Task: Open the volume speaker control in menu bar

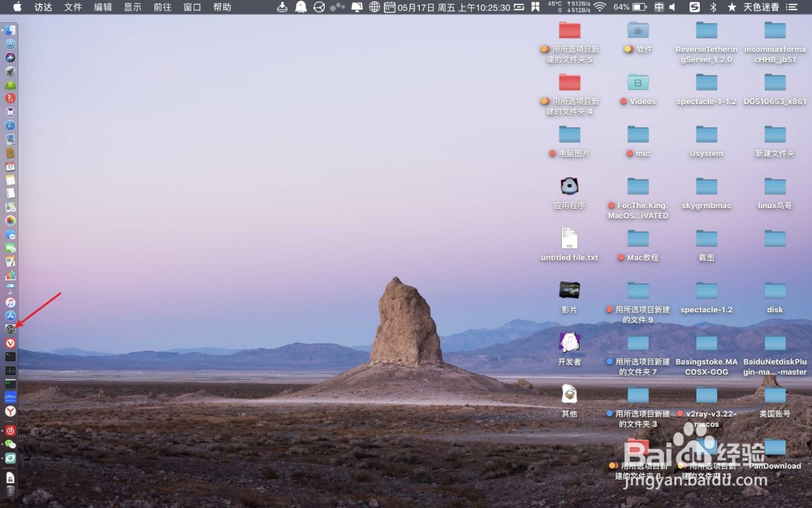Action: (x=672, y=7)
